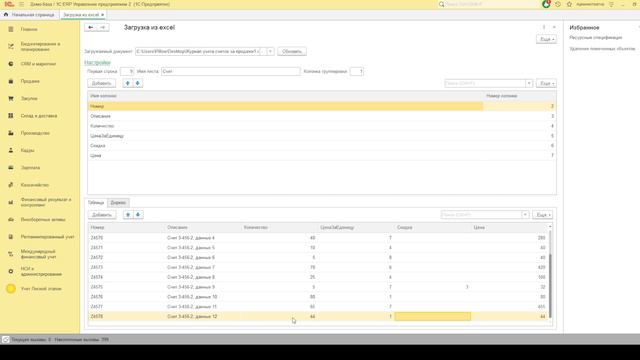Open the notifications bell icon
This screenshot has height=360, width=640.
pyautogui.click(x=546, y=4)
